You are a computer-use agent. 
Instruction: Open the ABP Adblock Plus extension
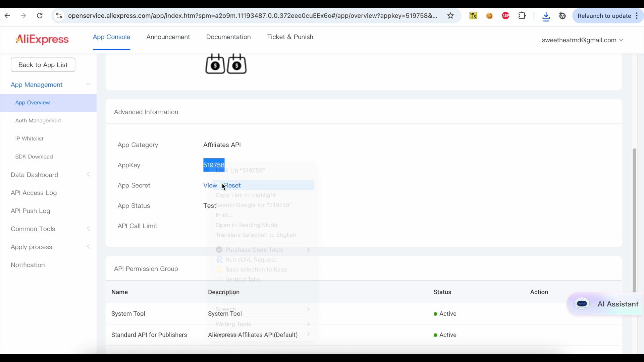(x=505, y=16)
